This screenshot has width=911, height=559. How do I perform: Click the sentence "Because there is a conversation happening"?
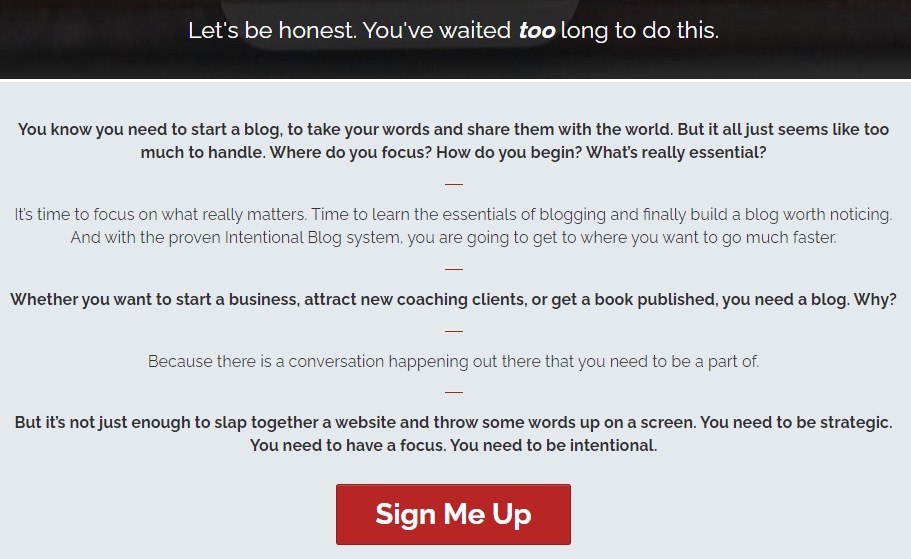(x=453, y=361)
